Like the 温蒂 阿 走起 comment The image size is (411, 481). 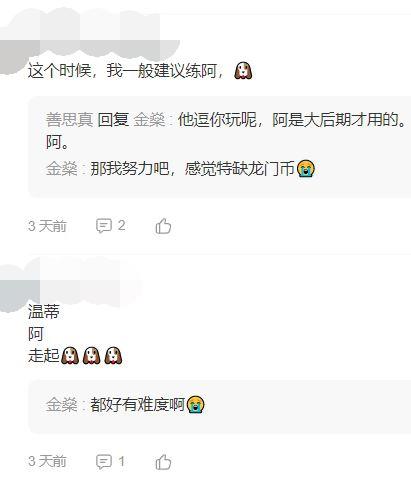[x=163, y=462]
